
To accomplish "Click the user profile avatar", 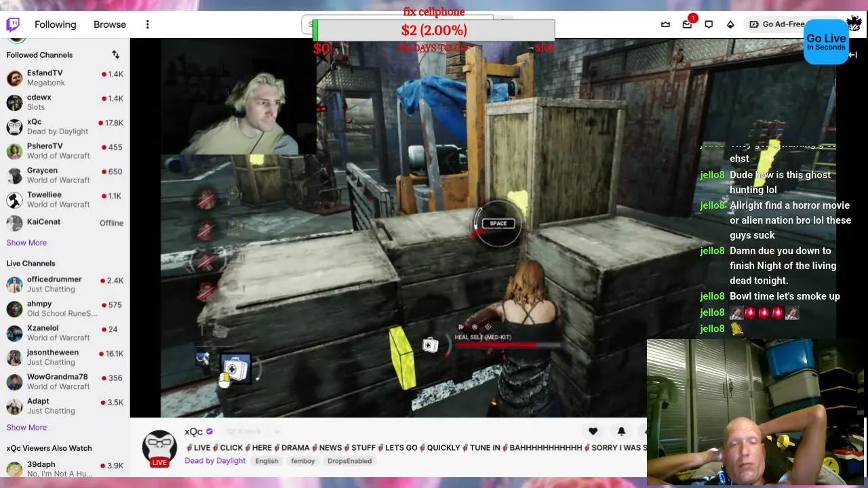I will 854,24.
